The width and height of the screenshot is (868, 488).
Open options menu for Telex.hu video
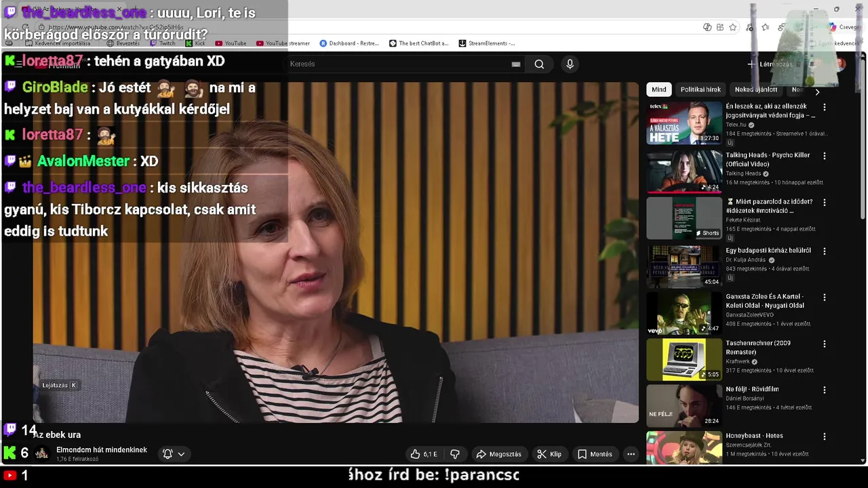[x=825, y=107]
